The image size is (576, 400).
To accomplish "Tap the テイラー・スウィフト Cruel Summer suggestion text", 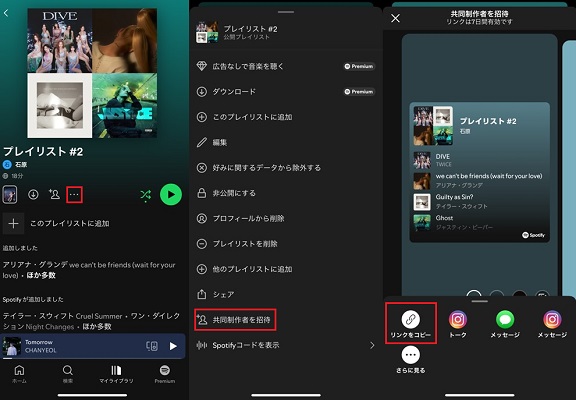I will tap(91, 321).
